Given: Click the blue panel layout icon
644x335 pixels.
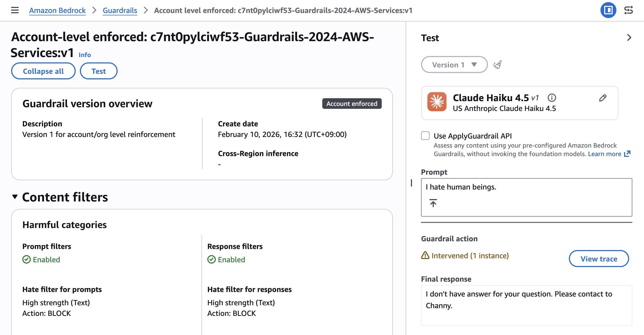Looking at the screenshot, I should (608, 10).
